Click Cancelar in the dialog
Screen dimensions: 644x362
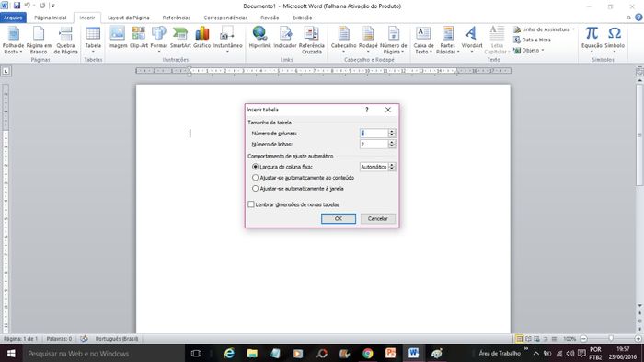tap(377, 219)
